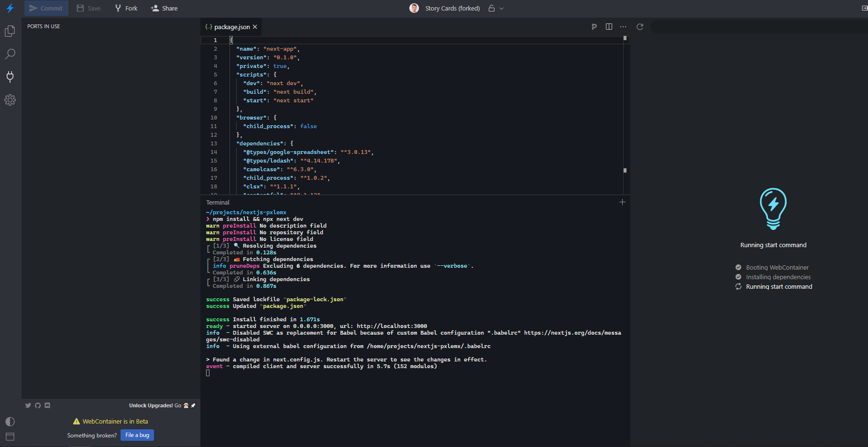Screen dimensions: 868x447
Task: Share the project via the Share button
Action: (x=164, y=8)
